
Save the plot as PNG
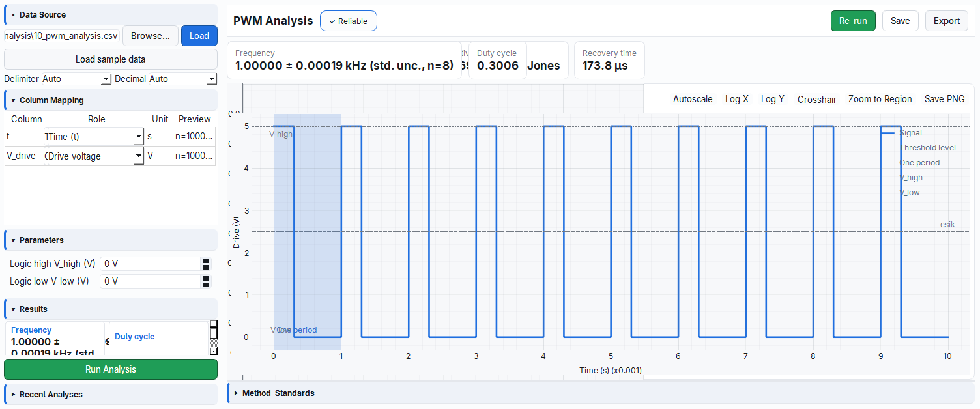pyautogui.click(x=945, y=99)
